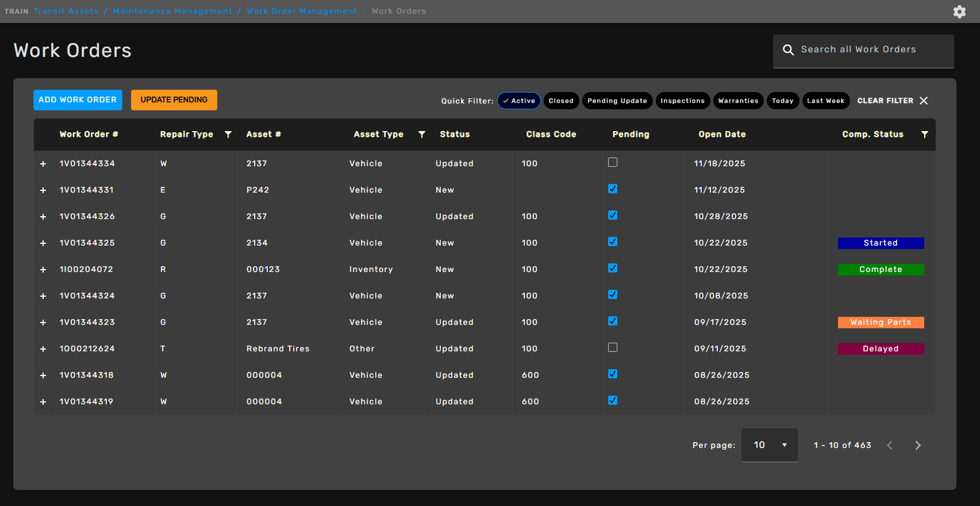The image size is (980, 506).
Task: Focus the Search all Work Orders field
Action: pyautogui.click(x=868, y=50)
